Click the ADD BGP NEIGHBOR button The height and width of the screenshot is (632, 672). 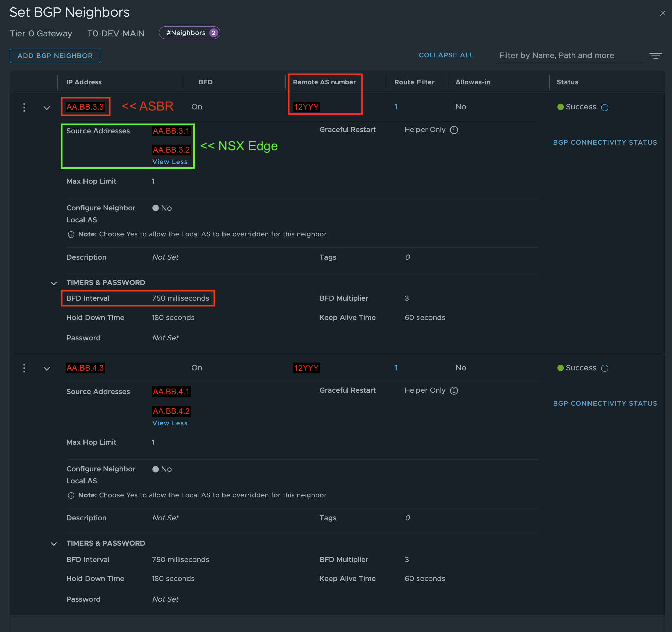(x=55, y=56)
